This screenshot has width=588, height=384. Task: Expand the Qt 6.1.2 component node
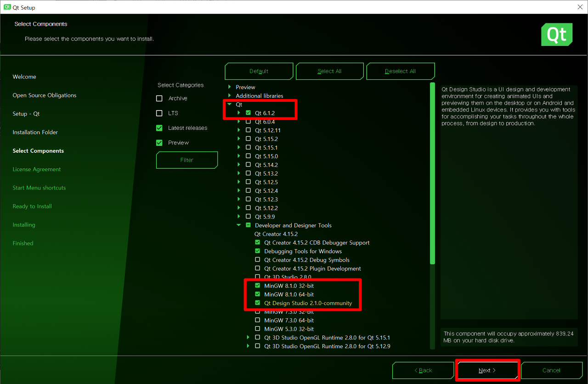(x=239, y=113)
